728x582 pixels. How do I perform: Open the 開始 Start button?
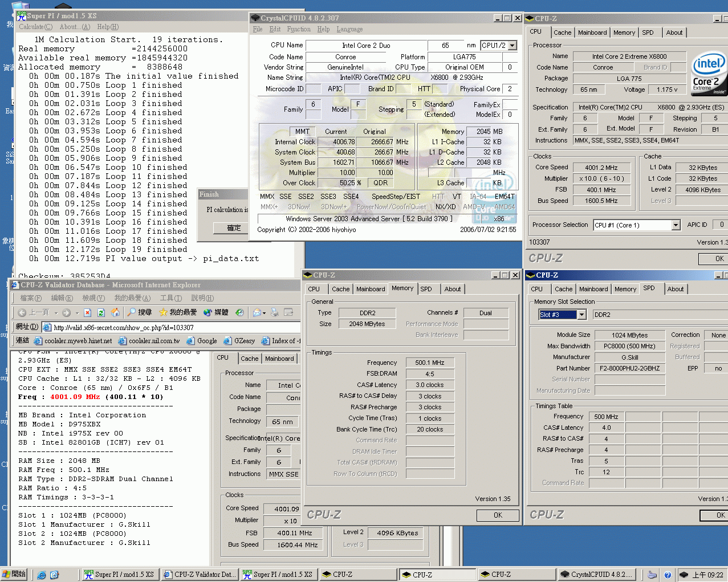pos(15,575)
